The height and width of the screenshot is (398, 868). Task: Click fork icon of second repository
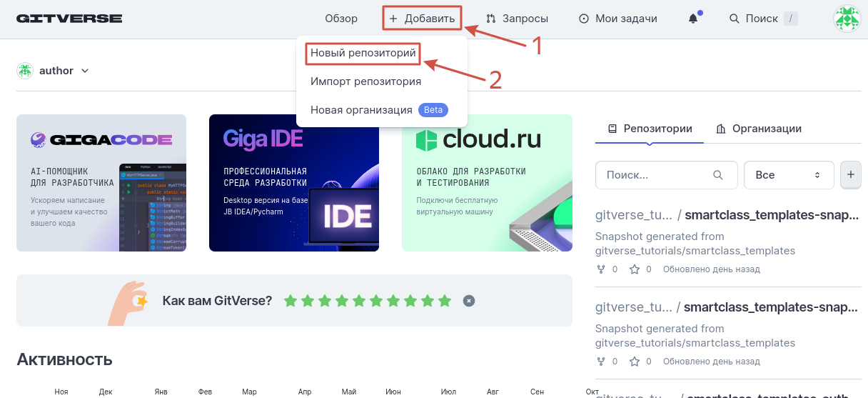point(600,362)
